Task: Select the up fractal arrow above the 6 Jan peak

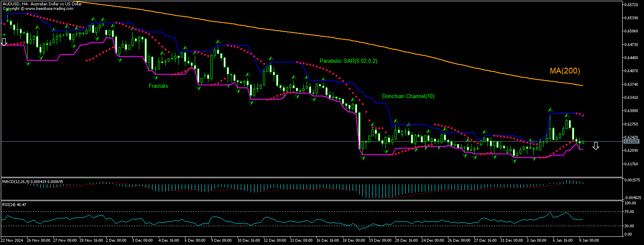Action: [550, 110]
